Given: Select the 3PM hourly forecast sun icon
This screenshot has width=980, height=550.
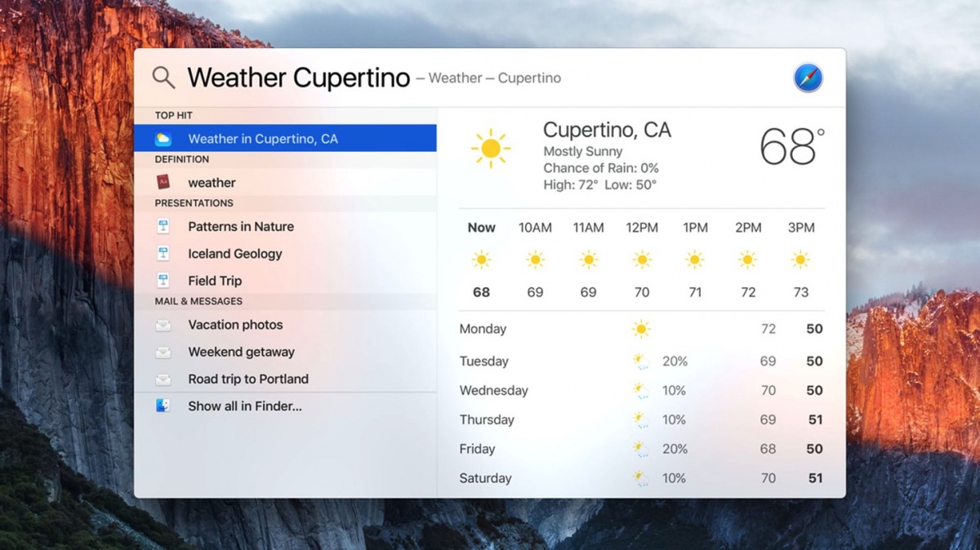Looking at the screenshot, I should 801,260.
